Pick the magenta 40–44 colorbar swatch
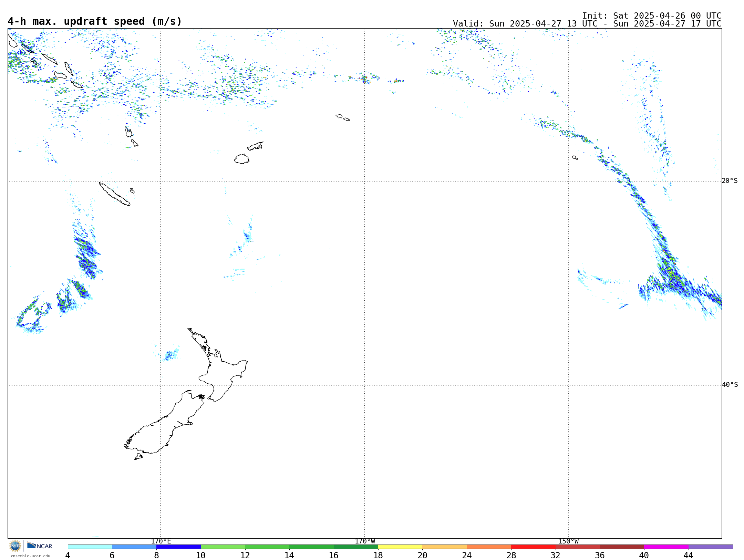The height and width of the screenshot is (560, 744). pos(666,547)
